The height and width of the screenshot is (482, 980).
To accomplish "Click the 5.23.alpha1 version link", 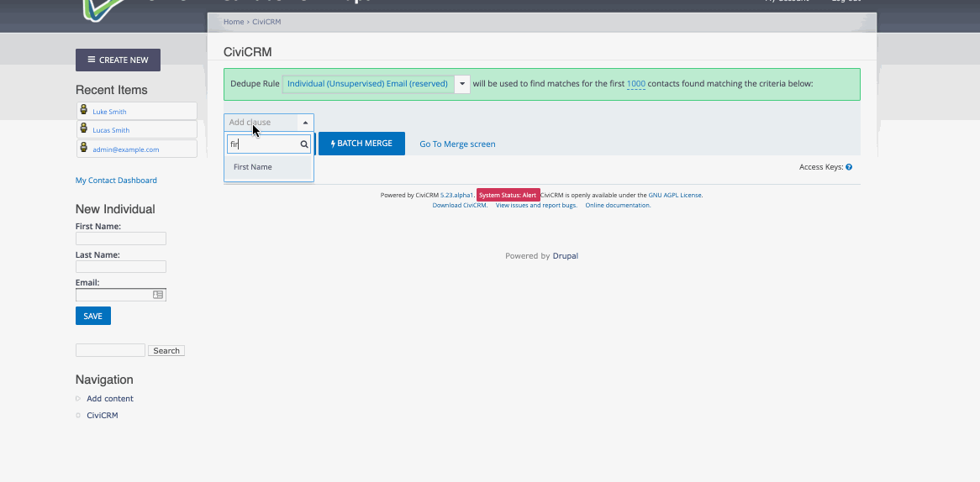I will (457, 196).
